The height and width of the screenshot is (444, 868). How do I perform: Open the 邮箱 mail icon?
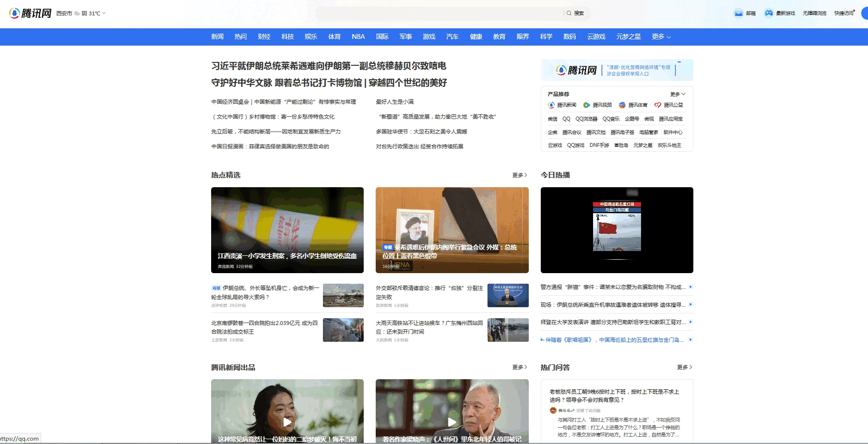click(738, 13)
